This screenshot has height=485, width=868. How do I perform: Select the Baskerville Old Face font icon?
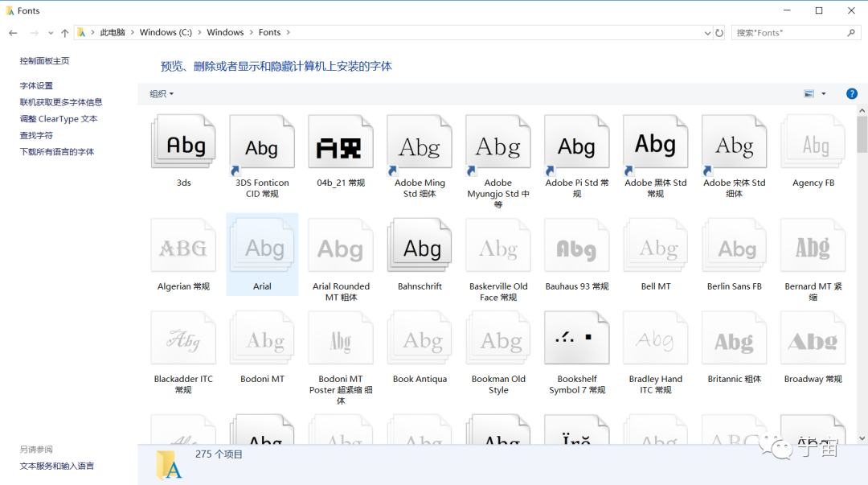[498, 245]
